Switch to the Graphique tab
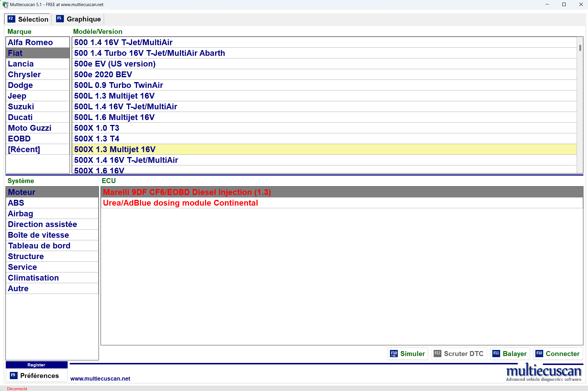 pos(84,19)
